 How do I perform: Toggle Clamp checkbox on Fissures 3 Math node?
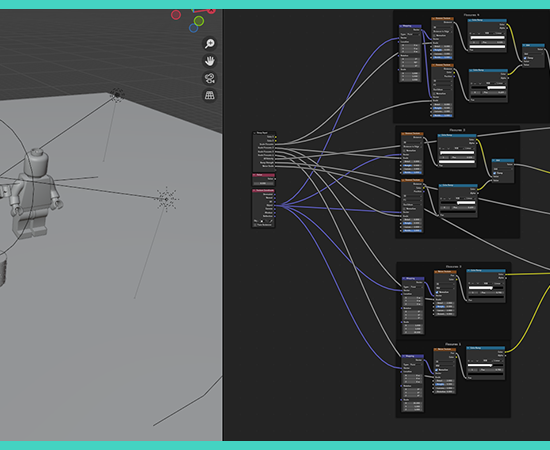click(x=495, y=173)
